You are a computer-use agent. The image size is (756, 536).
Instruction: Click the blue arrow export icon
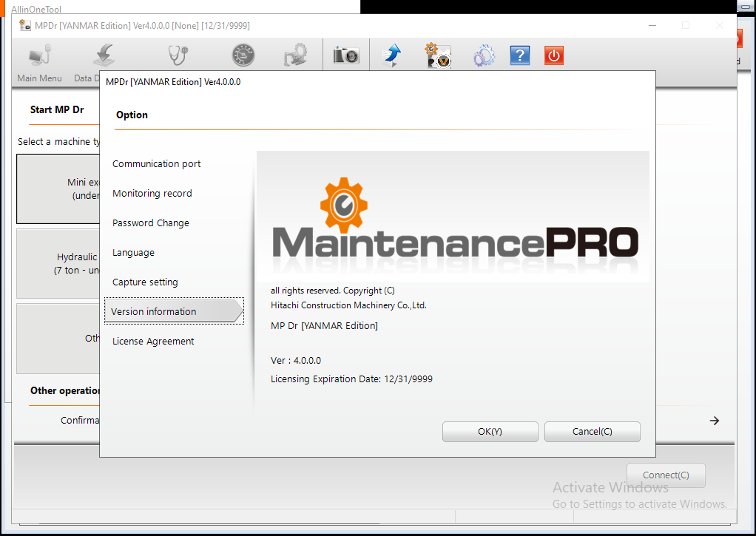(391, 55)
